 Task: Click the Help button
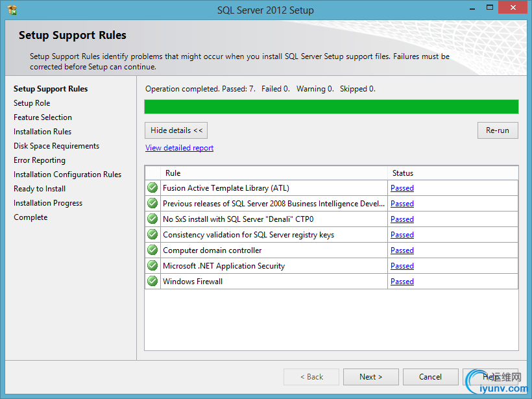coord(490,376)
